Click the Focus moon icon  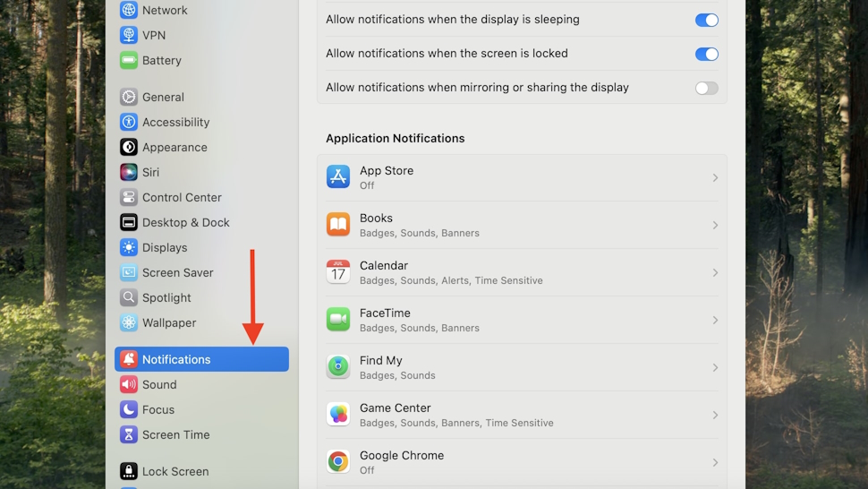pyautogui.click(x=129, y=409)
